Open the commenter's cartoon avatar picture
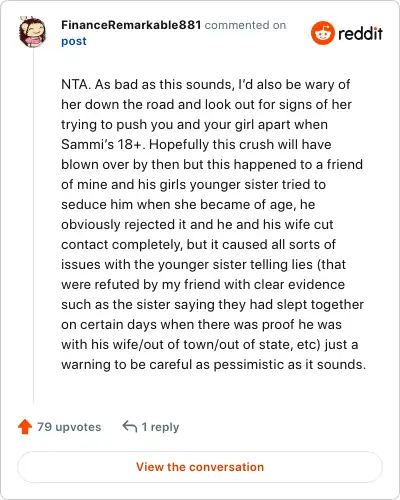The image size is (400, 500). 33,32
